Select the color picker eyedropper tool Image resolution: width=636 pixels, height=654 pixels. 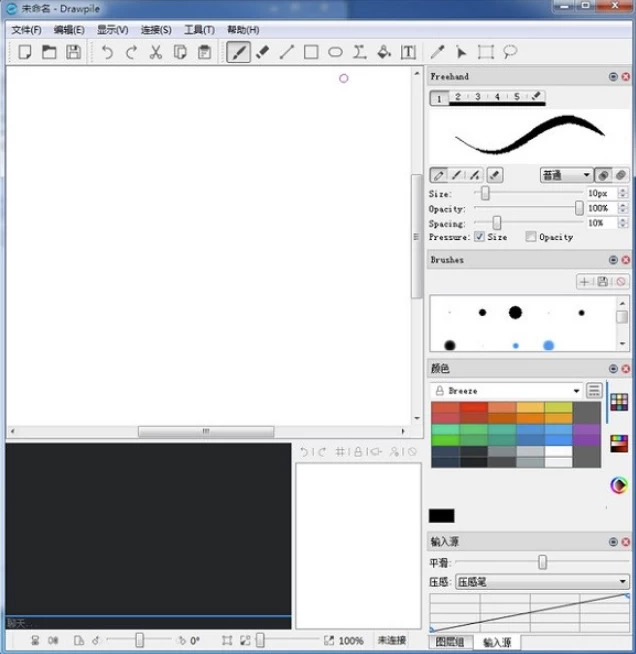[x=438, y=52]
